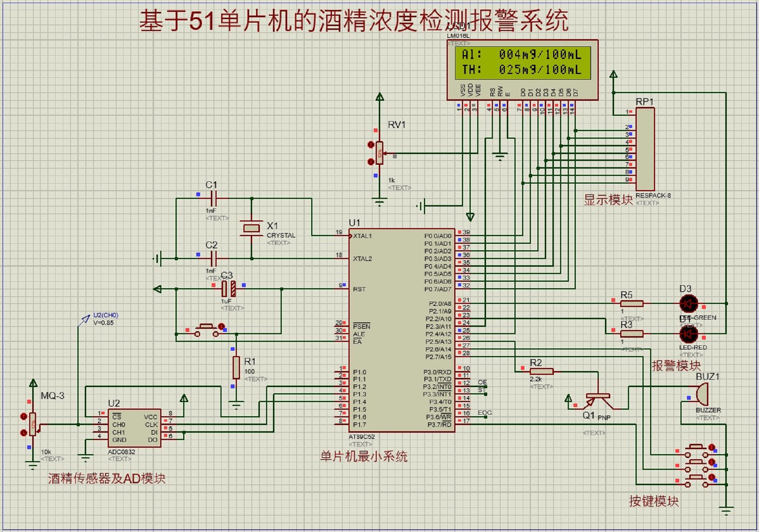Select electrolytic capacitor C3

point(228,289)
